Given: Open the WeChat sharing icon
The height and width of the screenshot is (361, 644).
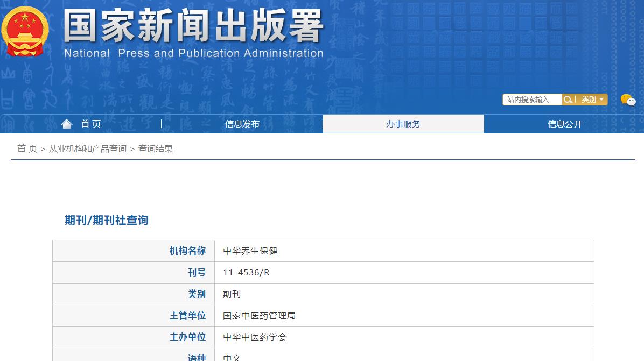Looking at the screenshot, I should [628, 100].
